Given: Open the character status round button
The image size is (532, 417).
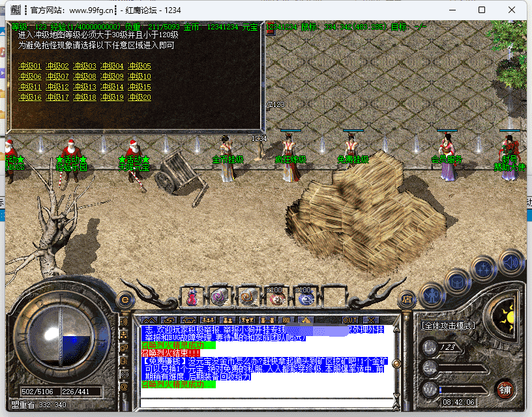Looking at the screenshot, I should point(432,295).
